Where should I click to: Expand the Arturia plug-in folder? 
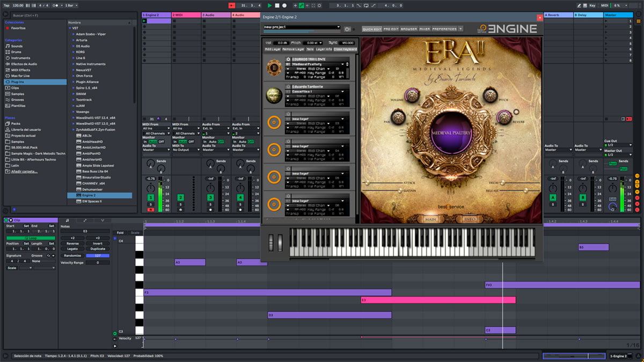[74, 40]
